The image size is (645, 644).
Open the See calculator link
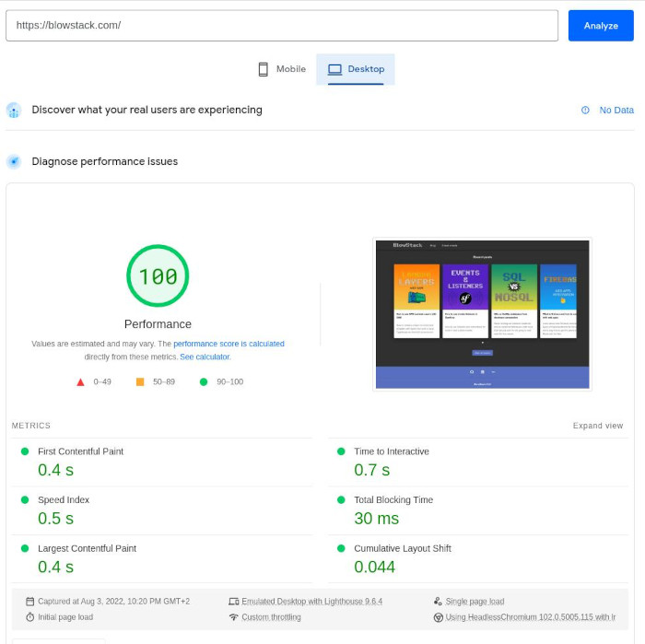205,357
